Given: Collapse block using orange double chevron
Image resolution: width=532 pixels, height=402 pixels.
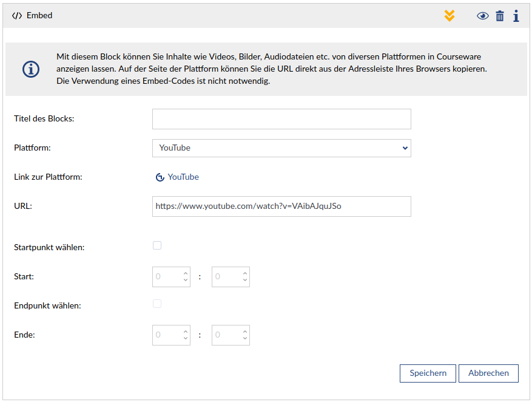Looking at the screenshot, I should pyautogui.click(x=450, y=16).
